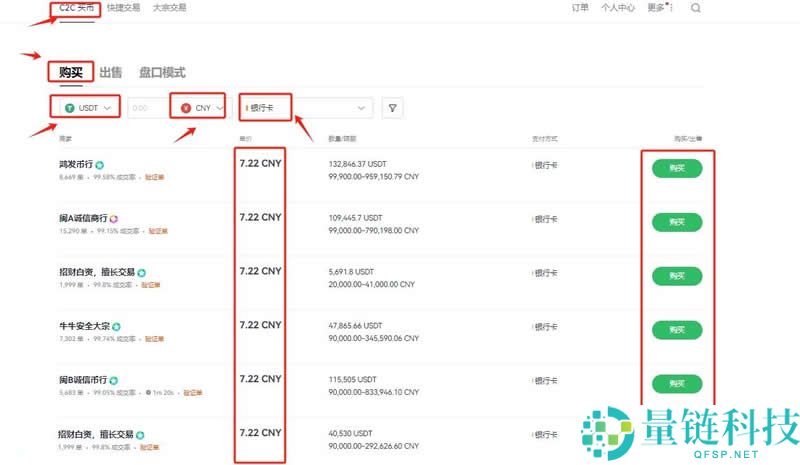Viewport: 800px width, 465px height.
Task: Click the 商家 column header
Action: [66, 139]
